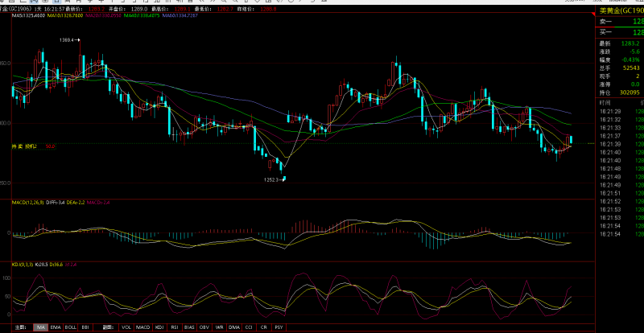The image size is (644, 333).
Task: Click the MA5 moving average label
Action: coord(27,15)
